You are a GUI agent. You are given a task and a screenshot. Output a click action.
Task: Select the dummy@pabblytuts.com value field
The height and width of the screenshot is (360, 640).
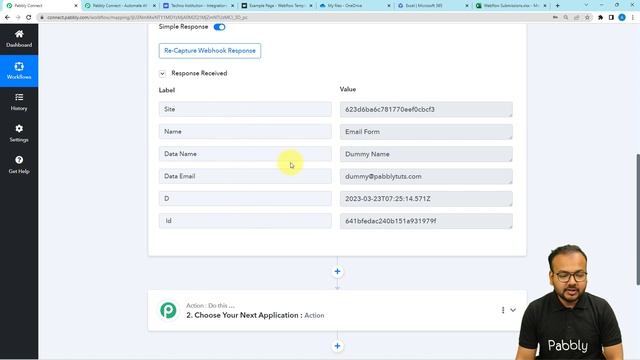(x=426, y=176)
